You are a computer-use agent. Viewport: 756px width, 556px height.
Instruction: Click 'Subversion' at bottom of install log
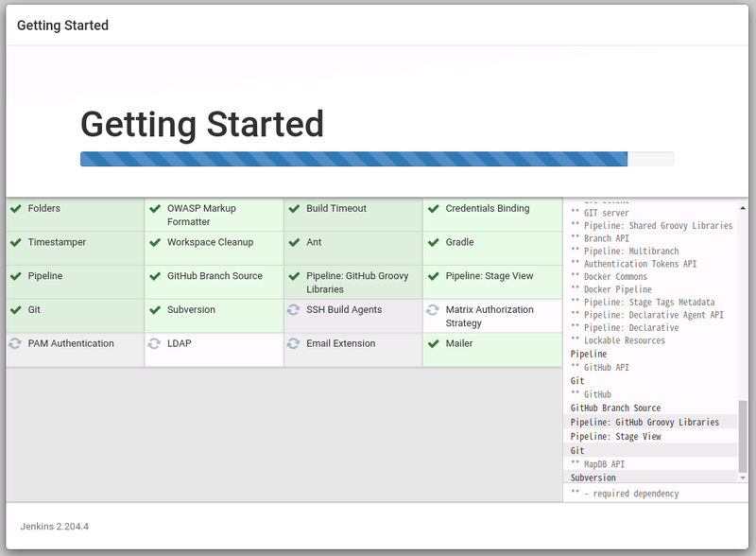point(593,478)
